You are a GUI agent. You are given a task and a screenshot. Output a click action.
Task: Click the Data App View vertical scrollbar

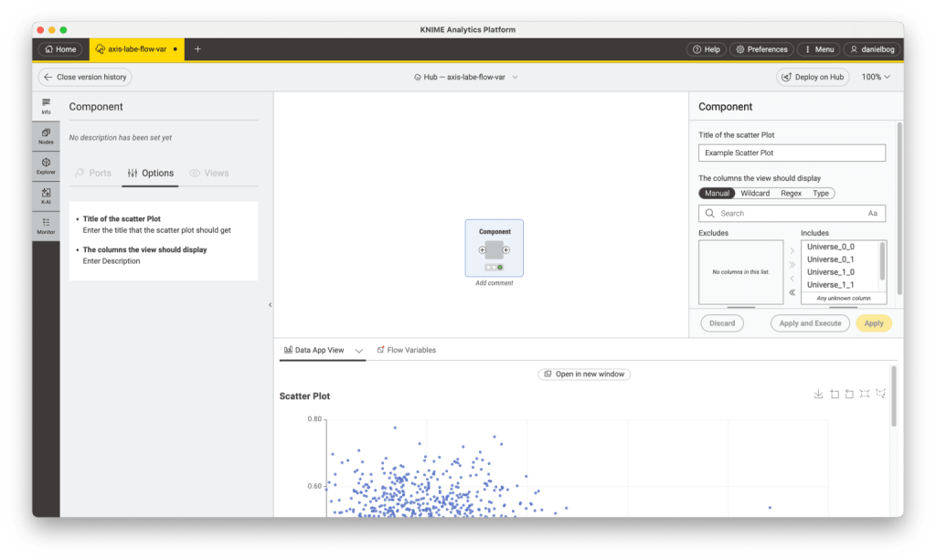click(894, 396)
